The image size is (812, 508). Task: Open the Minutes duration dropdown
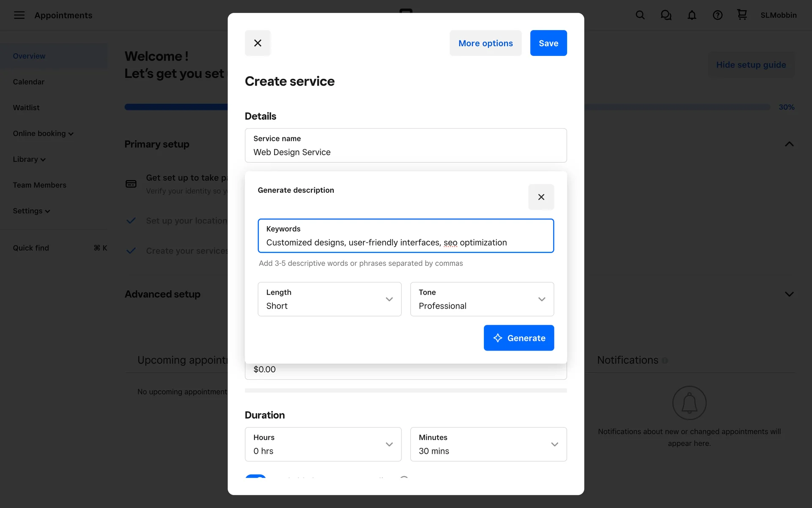[488, 444]
